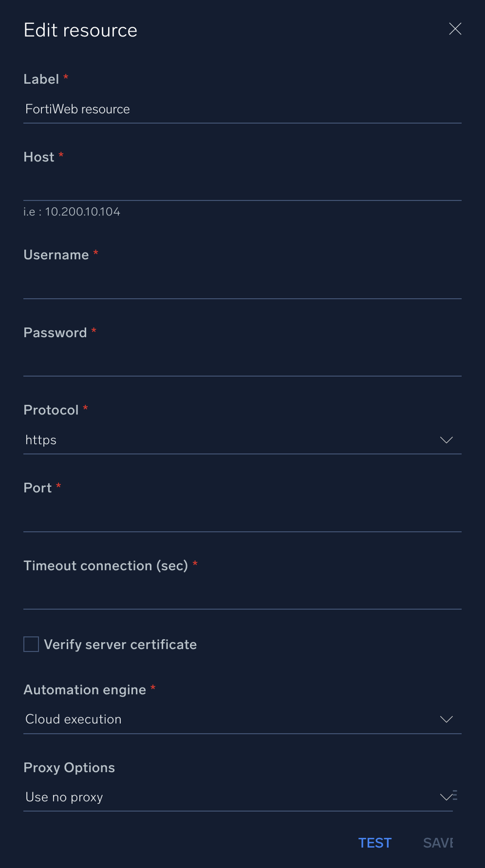The height and width of the screenshot is (868, 485).
Task: Click the TEST button
Action: (375, 843)
